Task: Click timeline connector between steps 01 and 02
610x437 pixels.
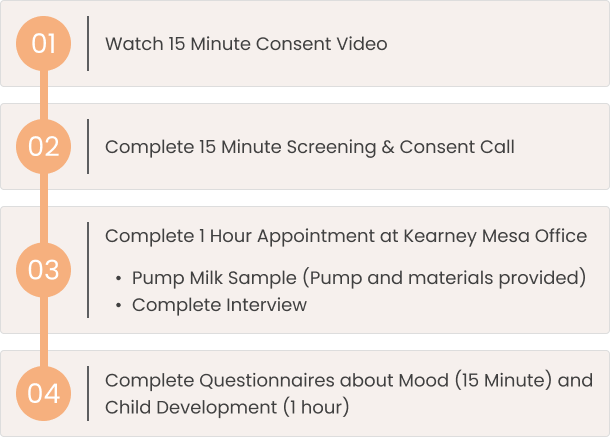Action: click(44, 95)
